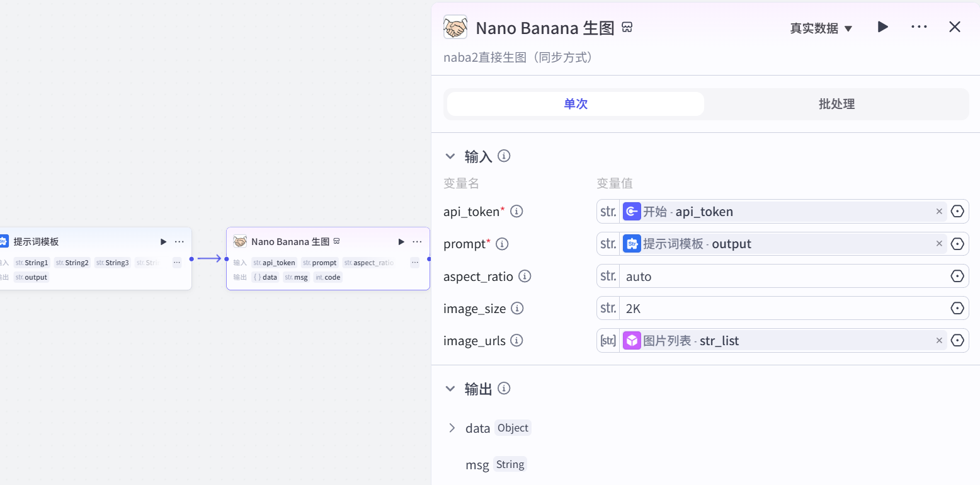Run the Nano Banana 生图 node from panel header
Viewport: 980px width, 485px height.
[883, 27]
